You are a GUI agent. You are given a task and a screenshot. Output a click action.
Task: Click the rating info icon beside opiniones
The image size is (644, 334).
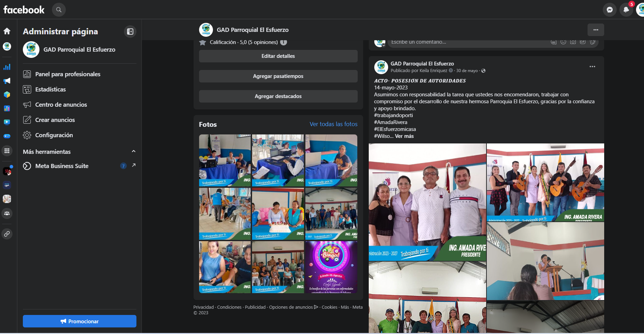(284, 42)
